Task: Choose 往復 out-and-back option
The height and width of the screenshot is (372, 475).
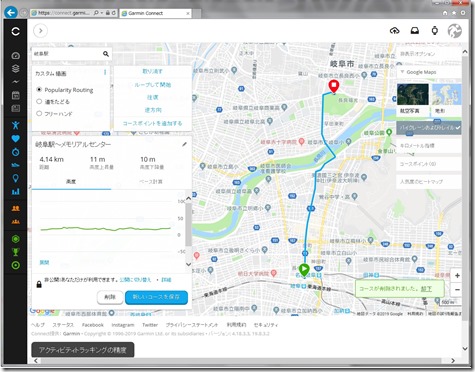Action: (x=153, y=97)
